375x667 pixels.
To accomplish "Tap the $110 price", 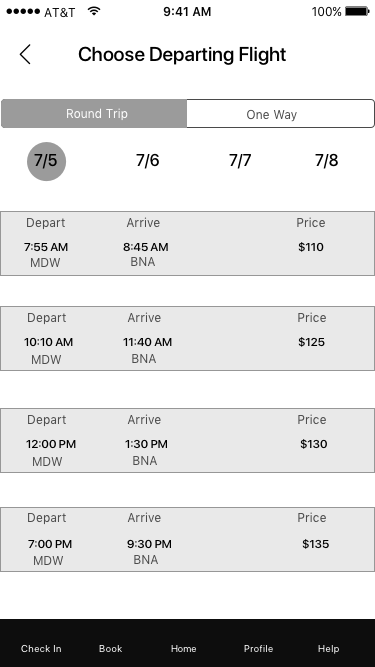I will [x=311, y=247].
